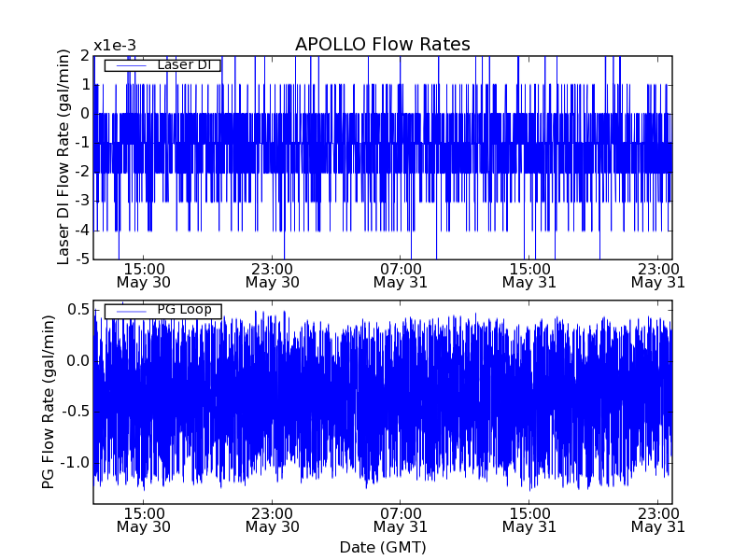Select 15:00 May 31 tick under bottom plot
The width and height of the screenshot is (747, 560).
(x=529, y=519)
